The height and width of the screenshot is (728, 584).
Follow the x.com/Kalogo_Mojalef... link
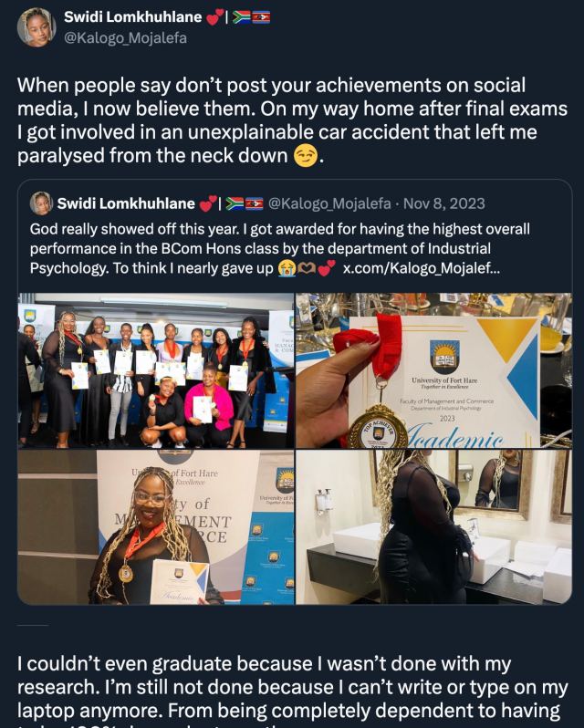pyautogui.click(x=421, y=268)
